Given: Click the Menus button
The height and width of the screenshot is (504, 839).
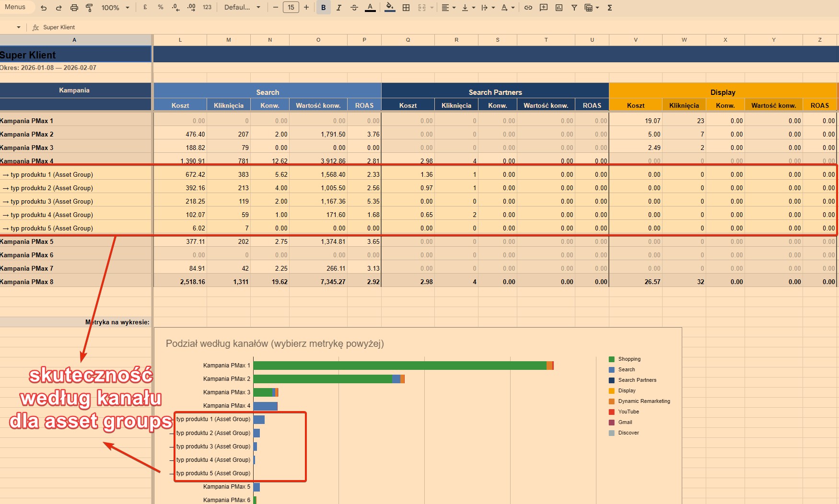Looking at the screenshot, I should [15, 7].
